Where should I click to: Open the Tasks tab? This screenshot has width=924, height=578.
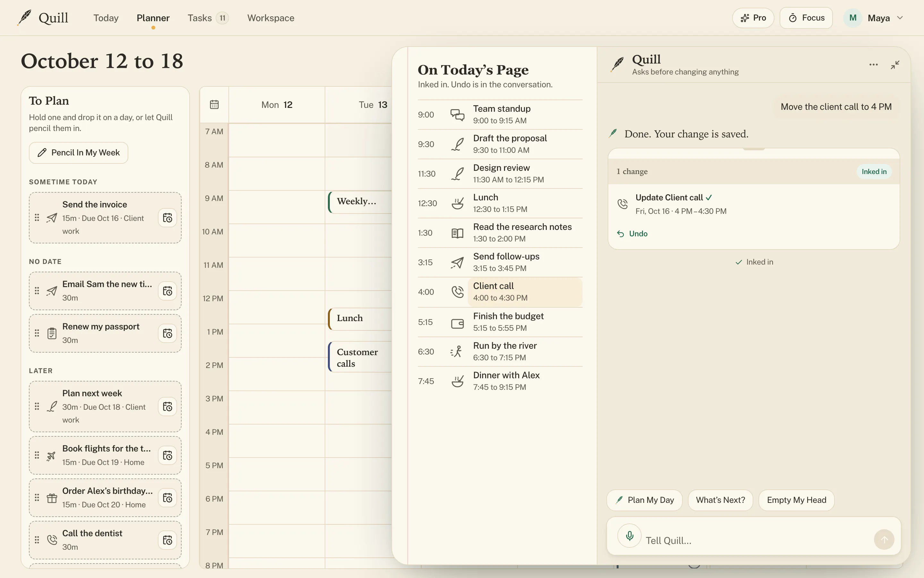pos(208,18)
